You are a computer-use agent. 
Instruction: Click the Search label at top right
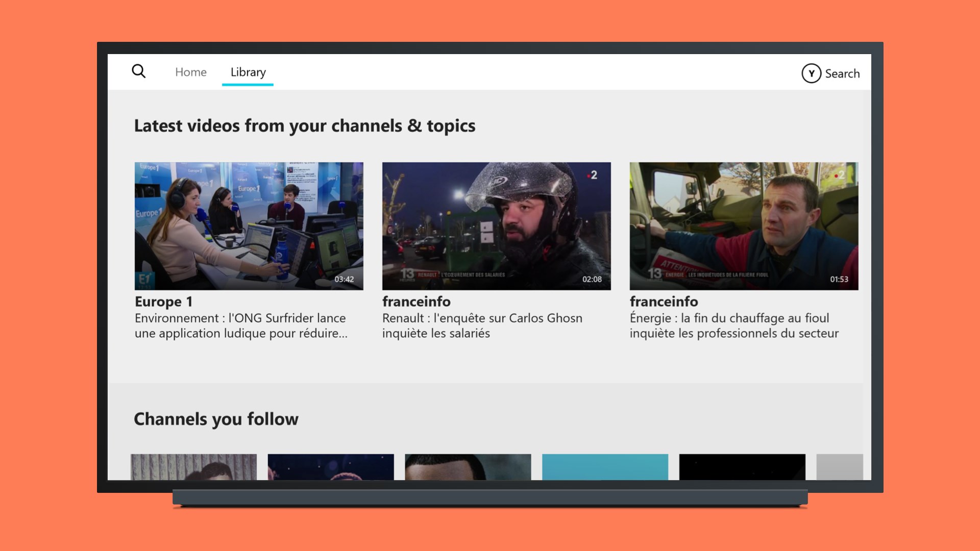tap(842, 73)
